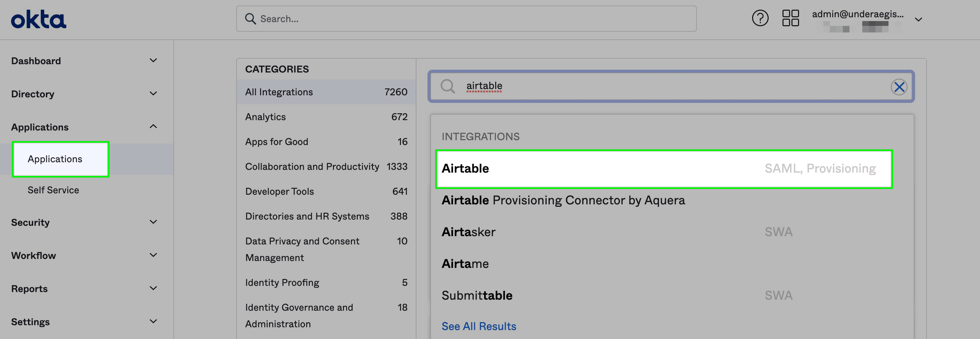
Task: Open the apps grid icon
Action: coord(790,18)
